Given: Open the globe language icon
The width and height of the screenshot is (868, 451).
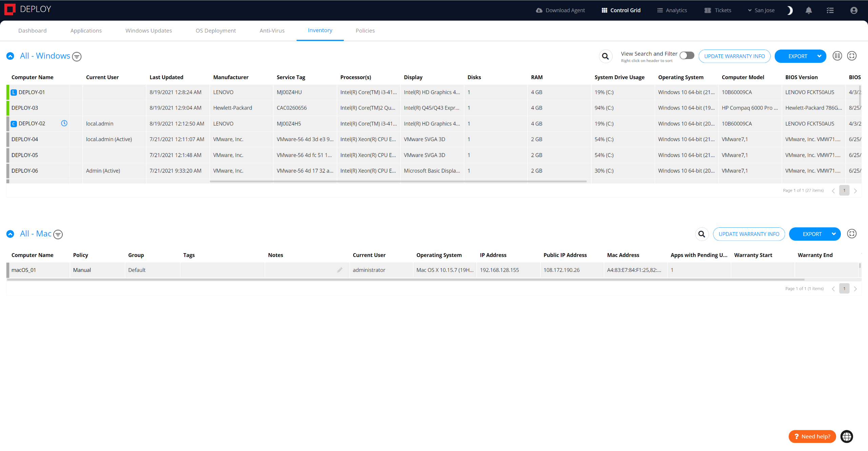Looking at the screenshot, I should coord(847,436).
